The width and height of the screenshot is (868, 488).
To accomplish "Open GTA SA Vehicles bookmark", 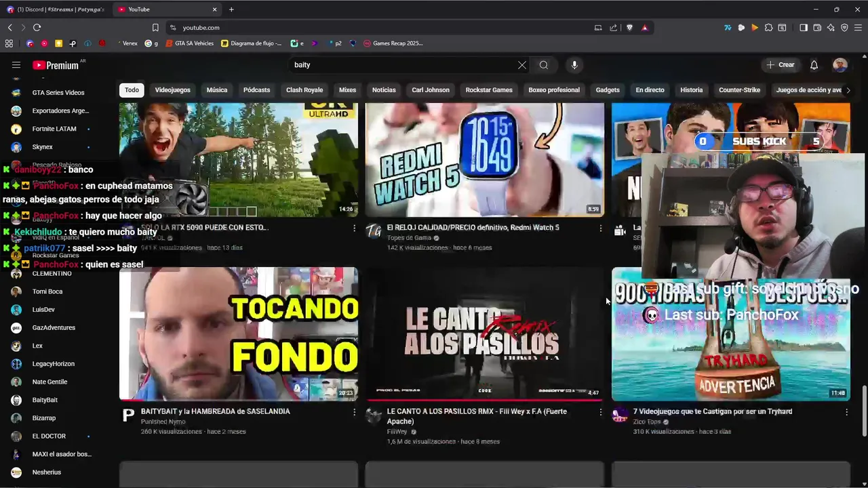I will click(189, 43).
